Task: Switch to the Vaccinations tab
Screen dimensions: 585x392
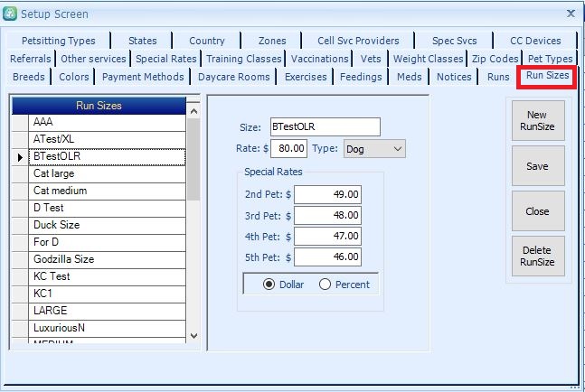Action: pyautogui.click(x=320, y=59)
